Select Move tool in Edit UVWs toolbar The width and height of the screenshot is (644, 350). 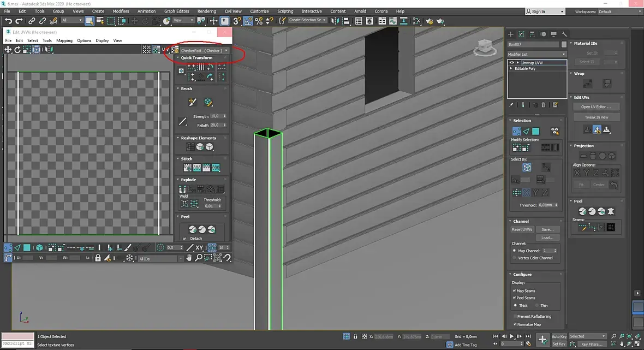[x=8, y=50]
